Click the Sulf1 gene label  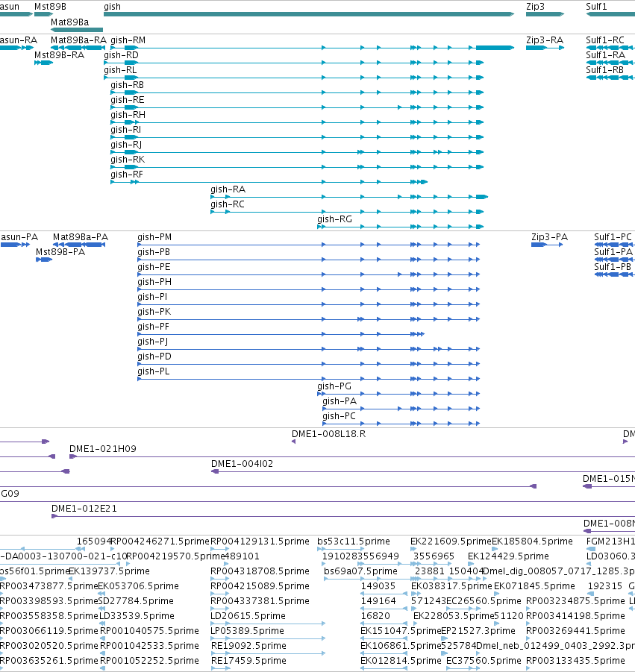pos(596,7)
